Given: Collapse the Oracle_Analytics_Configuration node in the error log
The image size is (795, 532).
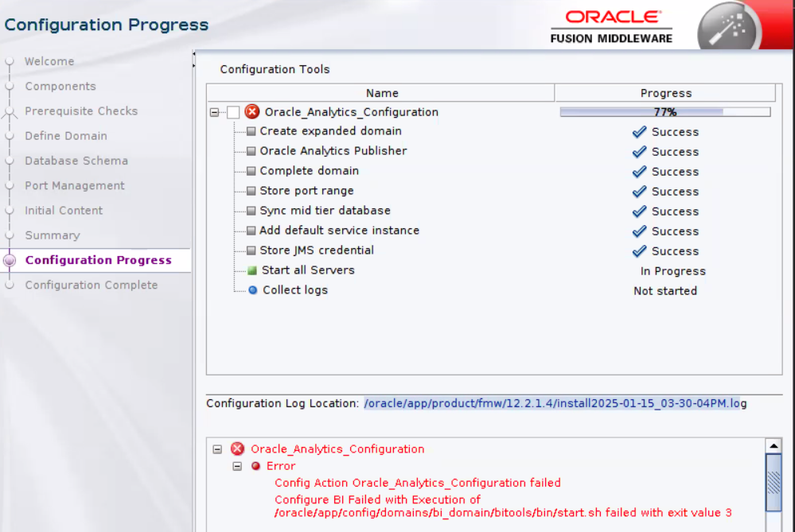Looking at the screenshot, I should tap(217, 449).
